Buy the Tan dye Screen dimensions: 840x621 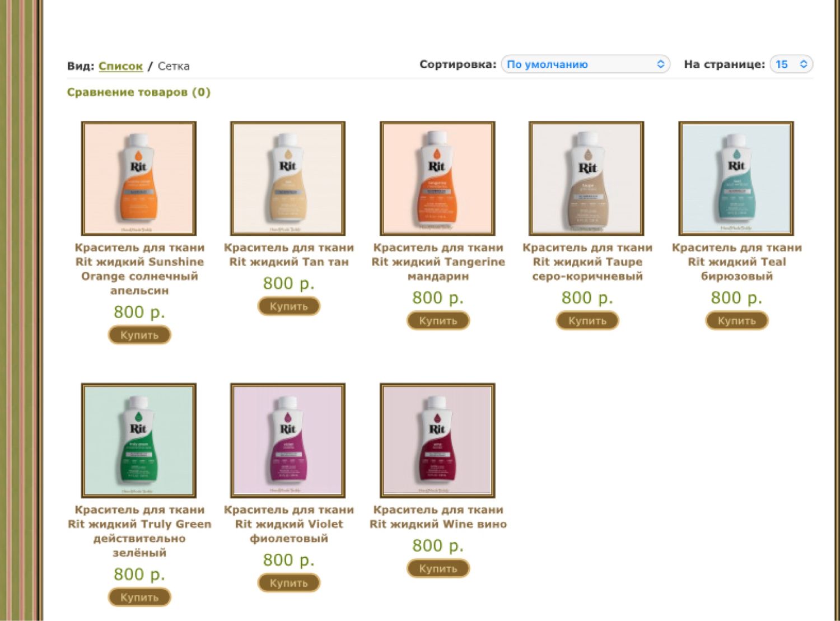(x=289, y=306)
